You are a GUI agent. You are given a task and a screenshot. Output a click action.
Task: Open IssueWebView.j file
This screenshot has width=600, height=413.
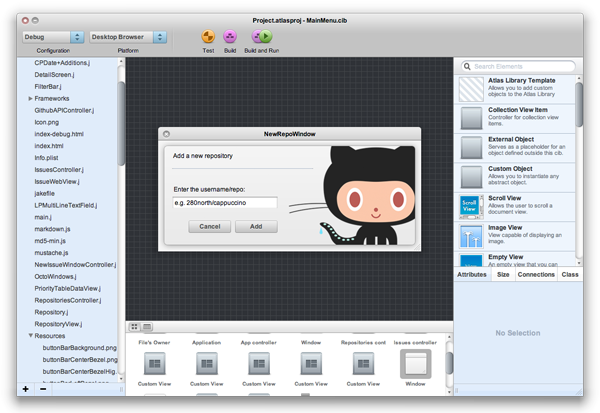point(57,181)
